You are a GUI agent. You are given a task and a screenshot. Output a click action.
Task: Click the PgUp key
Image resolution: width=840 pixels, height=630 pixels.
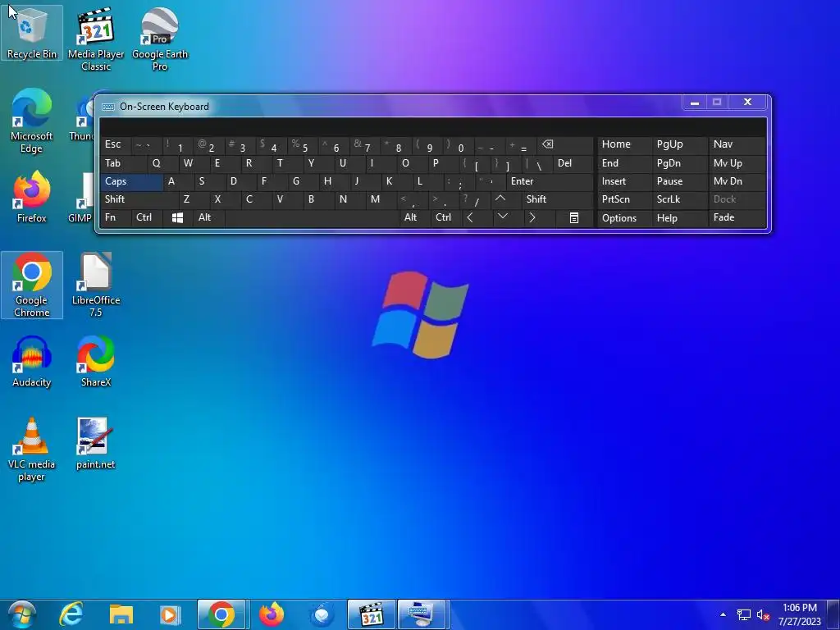pyautogui.click(x=680, y=144)
